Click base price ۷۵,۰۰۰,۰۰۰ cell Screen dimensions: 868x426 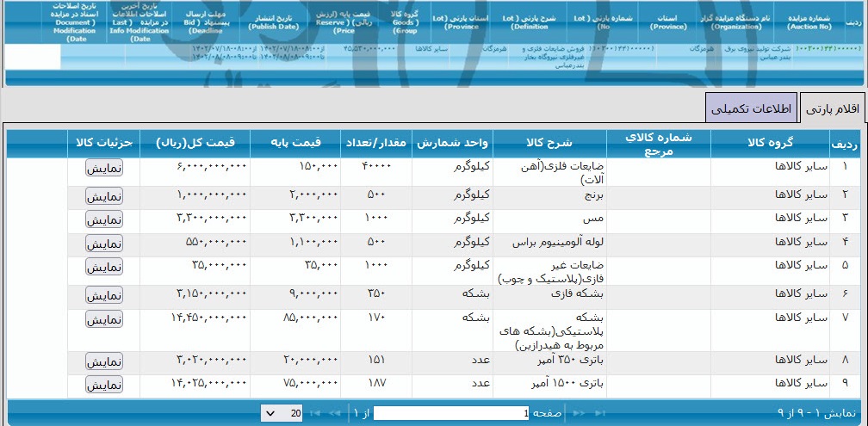pos(295,386)
